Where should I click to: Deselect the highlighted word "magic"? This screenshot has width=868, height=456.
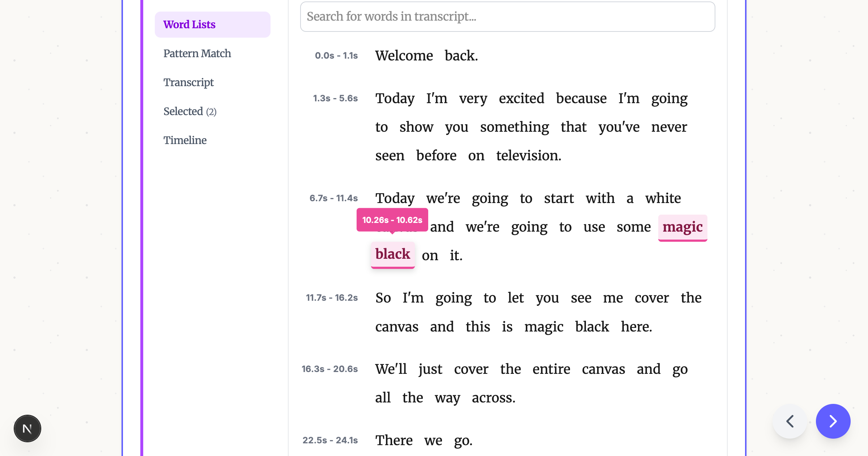[682, 227]
